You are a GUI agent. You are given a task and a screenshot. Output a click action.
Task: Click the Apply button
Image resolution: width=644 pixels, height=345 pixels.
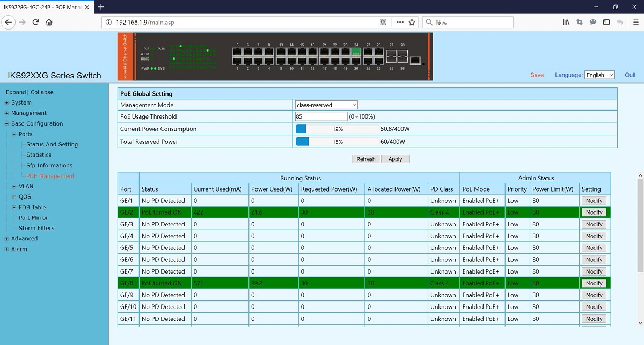(395, 159)
